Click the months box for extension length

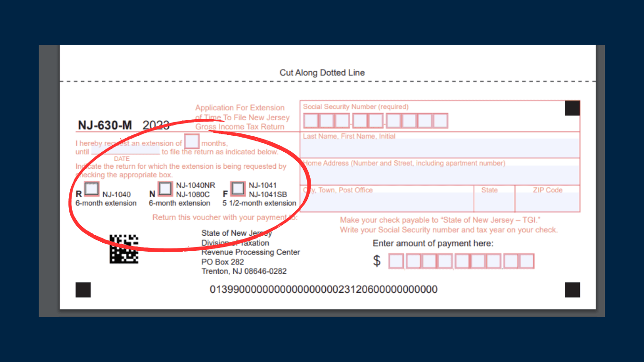pyautogui.click(x=192, y=142)
